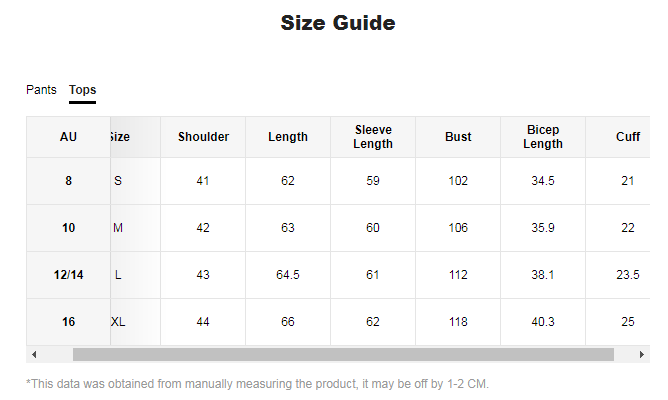Click the Length column header
Image resolution: width=668 pixels, height=400 pixels.
288,137
